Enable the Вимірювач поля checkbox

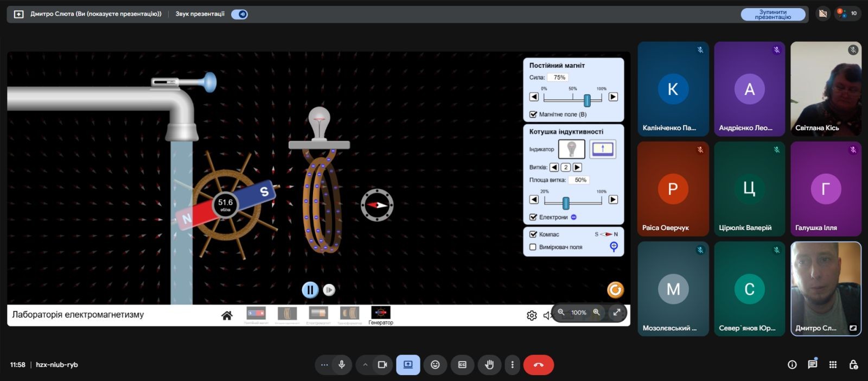(533, 247)
